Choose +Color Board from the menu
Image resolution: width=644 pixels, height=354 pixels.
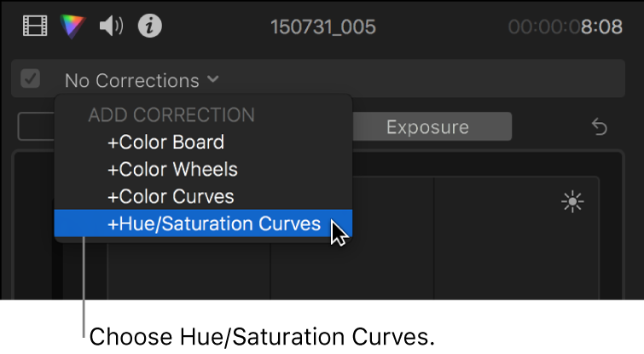coord(165,142)
